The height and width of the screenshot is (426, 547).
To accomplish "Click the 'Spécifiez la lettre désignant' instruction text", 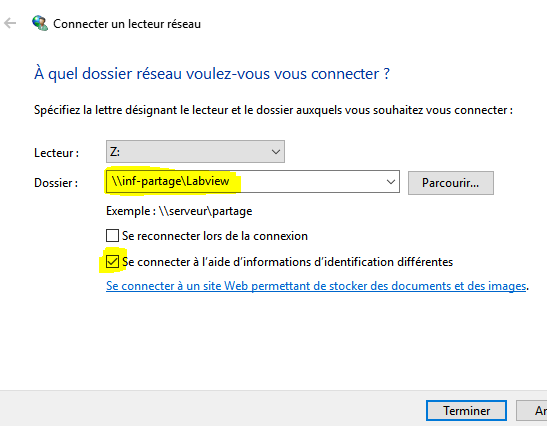I will coord(274,110).
